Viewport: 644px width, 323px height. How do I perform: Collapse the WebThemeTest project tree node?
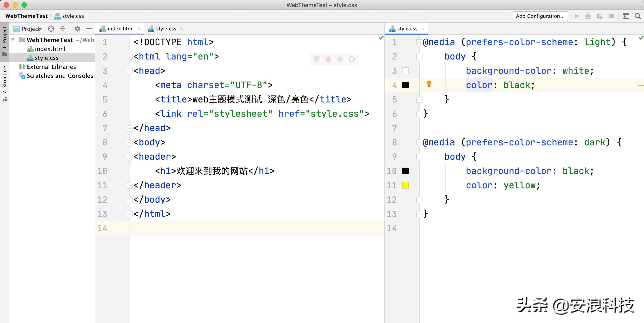pyautogui.click(x=13, y=40)
